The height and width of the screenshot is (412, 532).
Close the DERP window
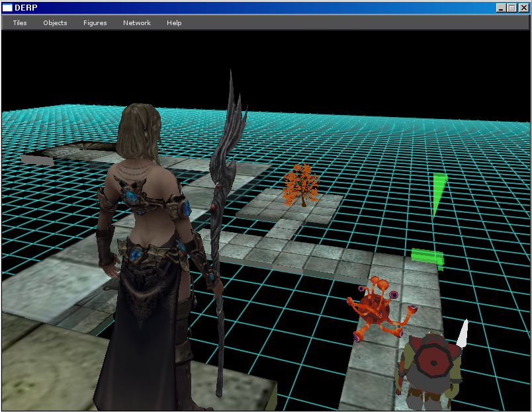tap(523, 8)
